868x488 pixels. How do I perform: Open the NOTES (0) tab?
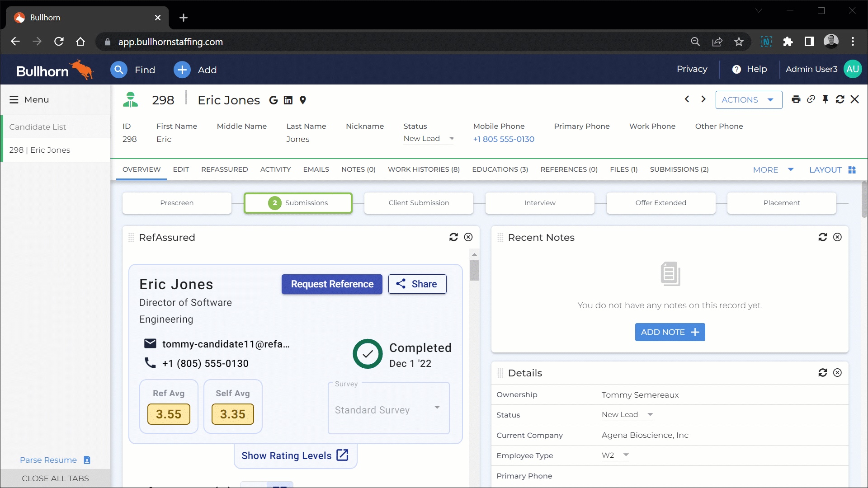tap(359, 169)
